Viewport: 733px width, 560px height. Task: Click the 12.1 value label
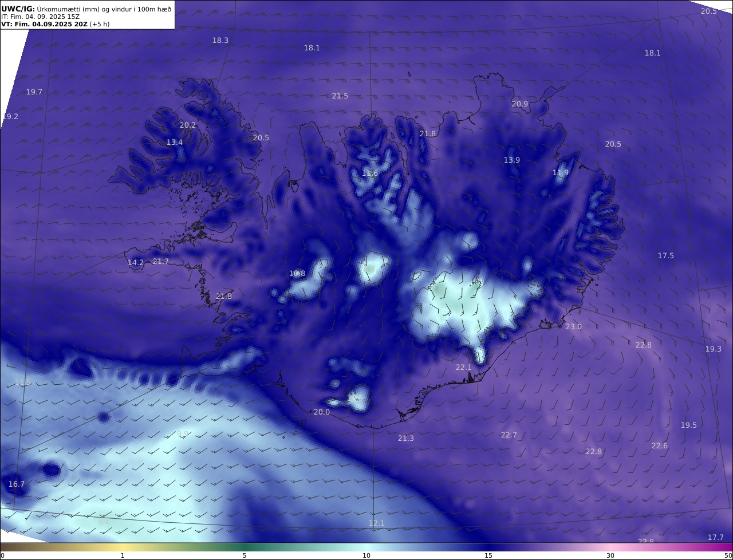(x=377, y=523)
